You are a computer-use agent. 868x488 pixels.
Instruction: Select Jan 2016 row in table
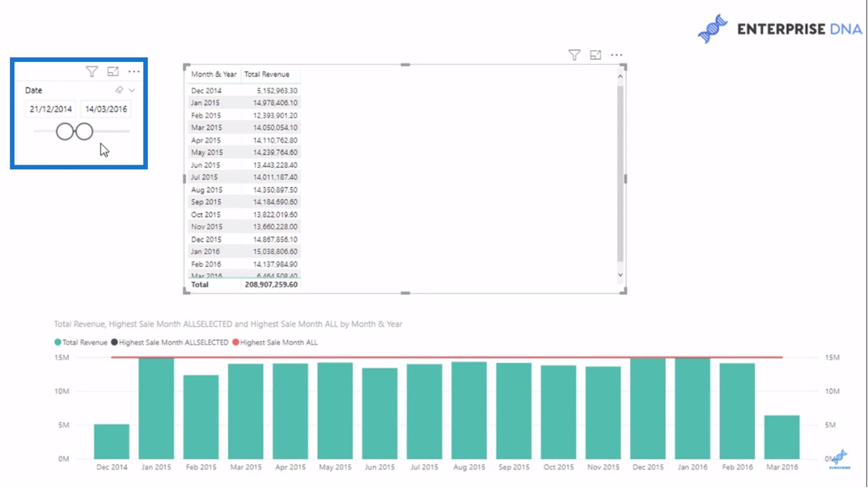click(244, 251)
